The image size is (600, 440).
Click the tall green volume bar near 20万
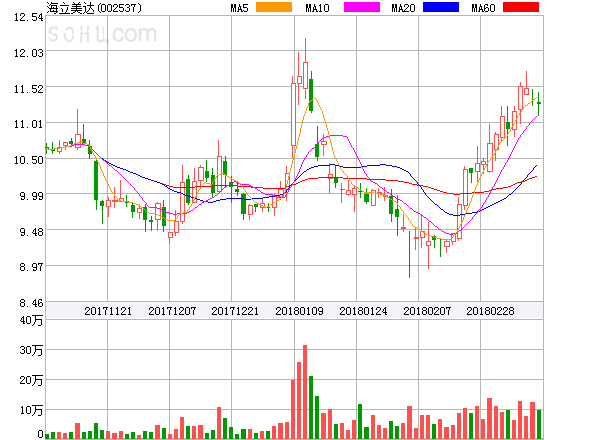311,407
